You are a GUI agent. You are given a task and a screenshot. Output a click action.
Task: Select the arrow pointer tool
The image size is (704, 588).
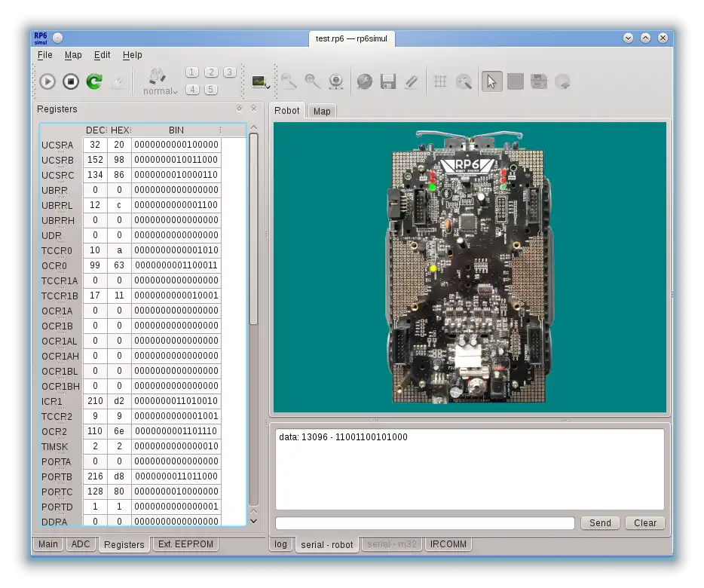491,81
